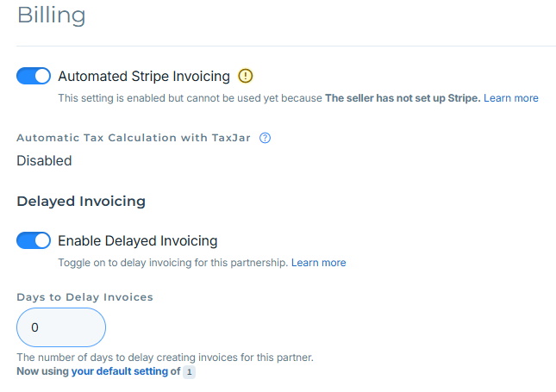Image resolution: width=556 pixels, height=392 pixels.
Task: Toggle the Automated Stripe Invoicing switch
Action: click(x=34, y=76)
